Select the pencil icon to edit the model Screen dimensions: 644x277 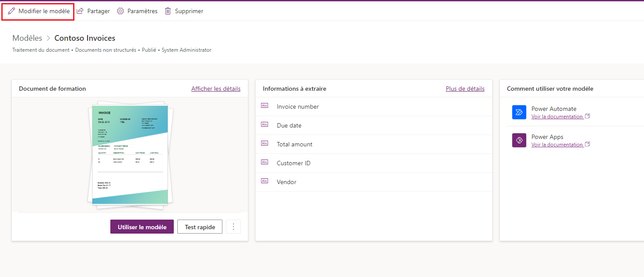(x=12, y=11)
